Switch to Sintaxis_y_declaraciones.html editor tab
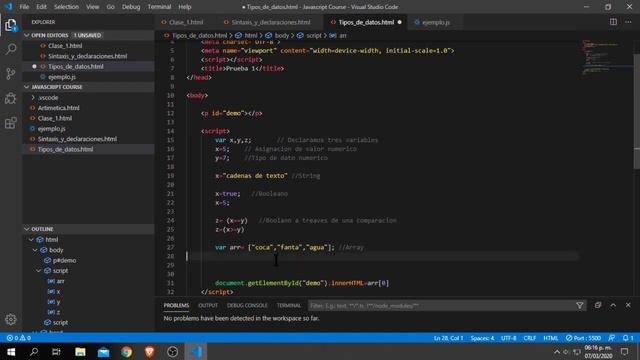 [x=270, y=22]
